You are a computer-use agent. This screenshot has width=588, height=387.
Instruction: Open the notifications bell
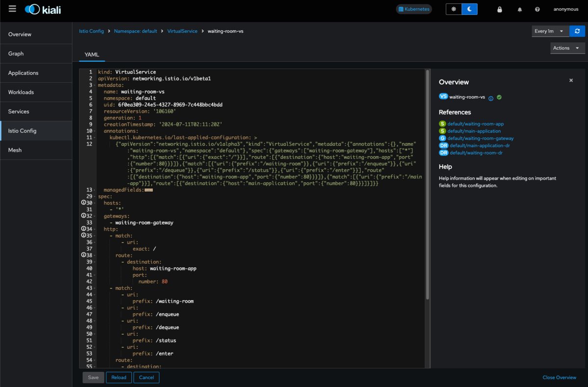(520, 9)
